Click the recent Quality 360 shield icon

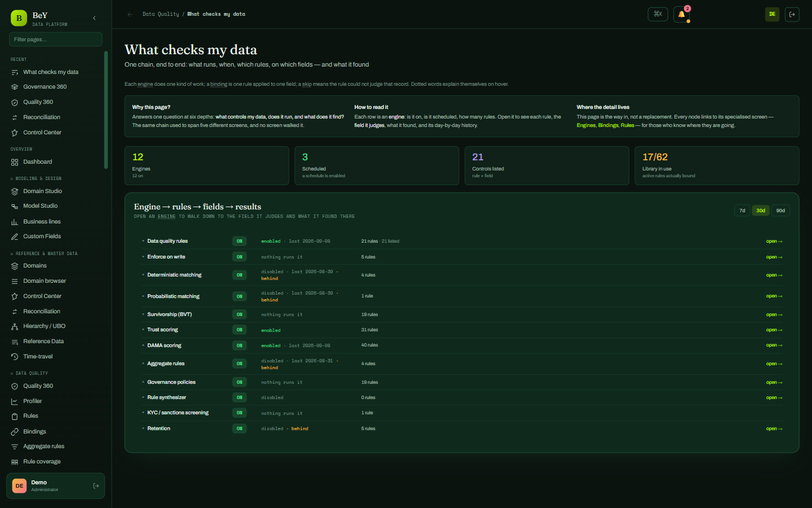pos(15,102)
